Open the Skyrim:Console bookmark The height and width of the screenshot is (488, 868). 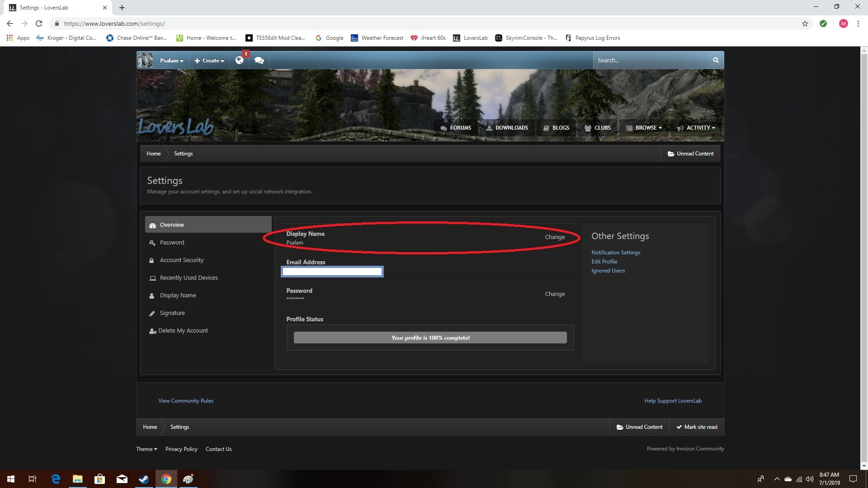(x=526, y=38)
